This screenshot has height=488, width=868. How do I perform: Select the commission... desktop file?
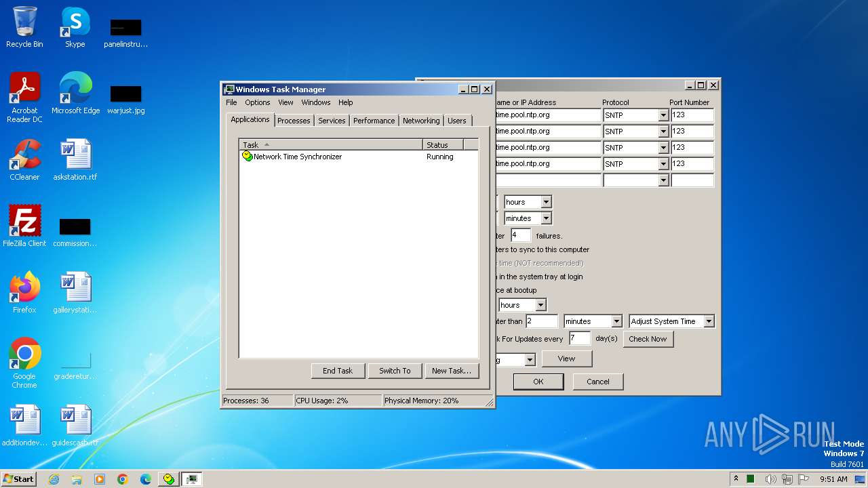(75, 232)
